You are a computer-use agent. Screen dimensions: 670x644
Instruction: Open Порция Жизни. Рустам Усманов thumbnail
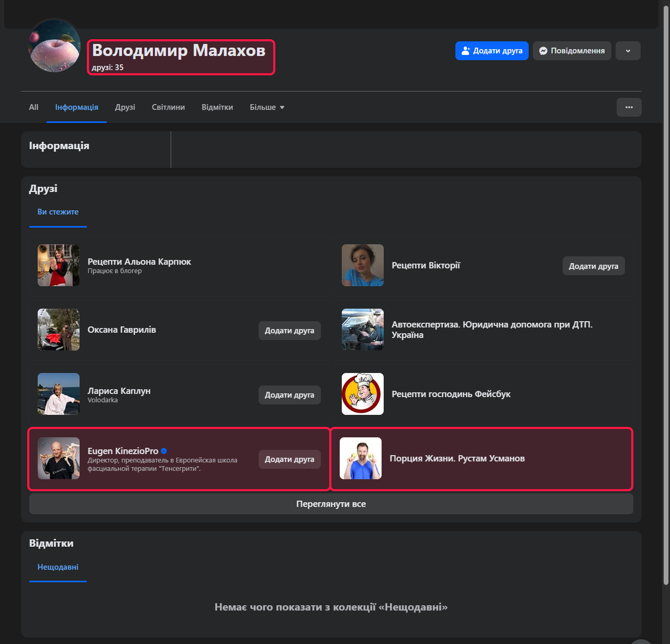[361, 458]
